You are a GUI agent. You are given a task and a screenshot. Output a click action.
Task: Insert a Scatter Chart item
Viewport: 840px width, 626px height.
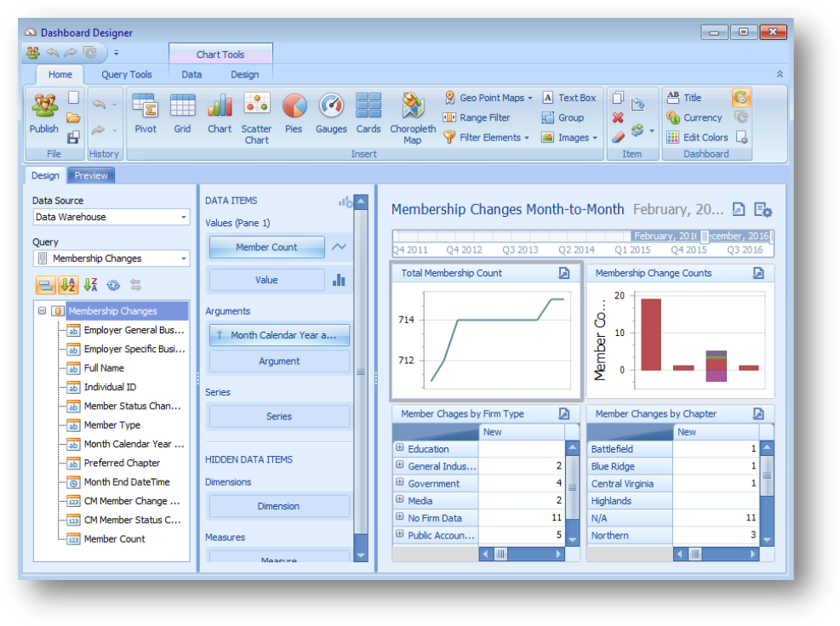pos(257,118)
